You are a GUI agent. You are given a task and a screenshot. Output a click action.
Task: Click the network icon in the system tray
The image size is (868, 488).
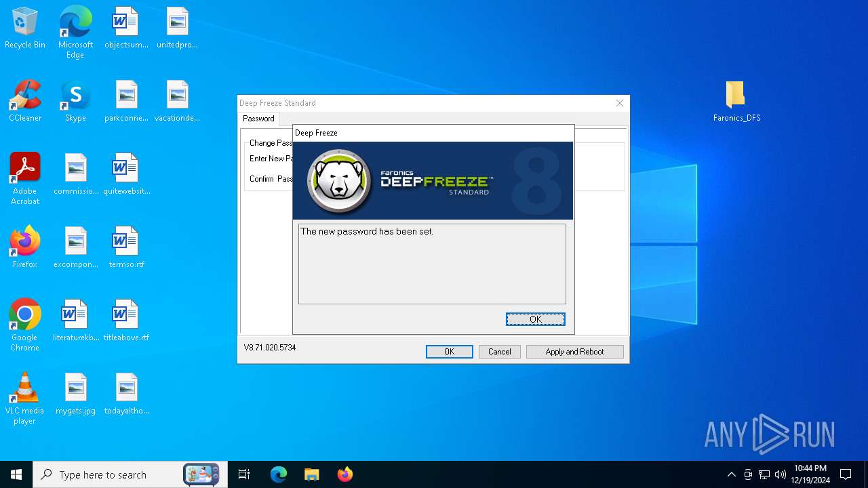764,474
